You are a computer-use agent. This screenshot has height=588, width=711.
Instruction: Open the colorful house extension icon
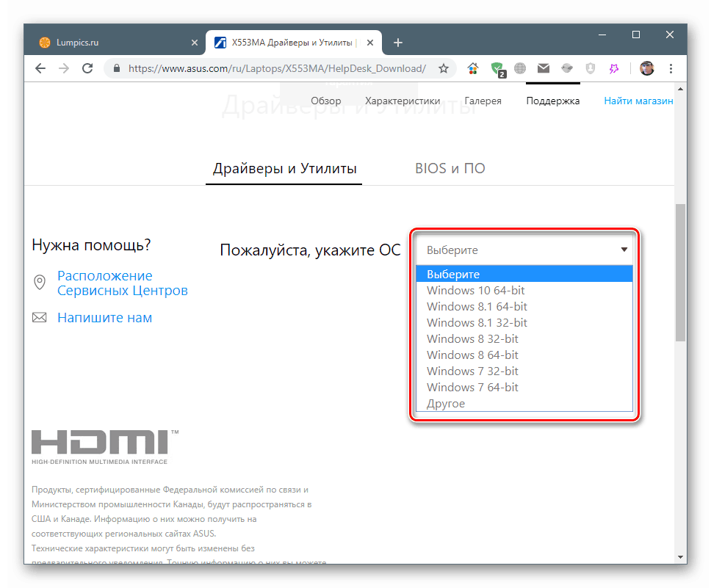coord(472,68)
